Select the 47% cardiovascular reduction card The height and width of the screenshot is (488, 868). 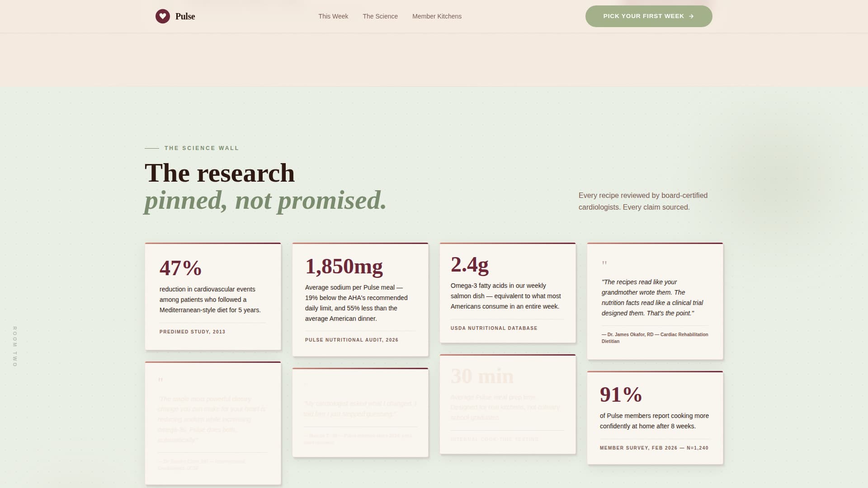pyautogui.click(x=213, y=296)
